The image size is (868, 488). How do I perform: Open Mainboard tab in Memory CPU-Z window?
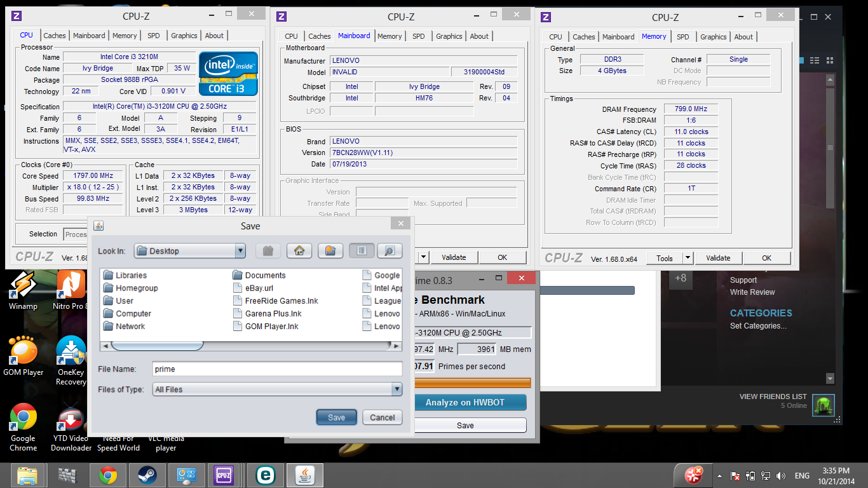pyautogui.click(x=618, y=37)
